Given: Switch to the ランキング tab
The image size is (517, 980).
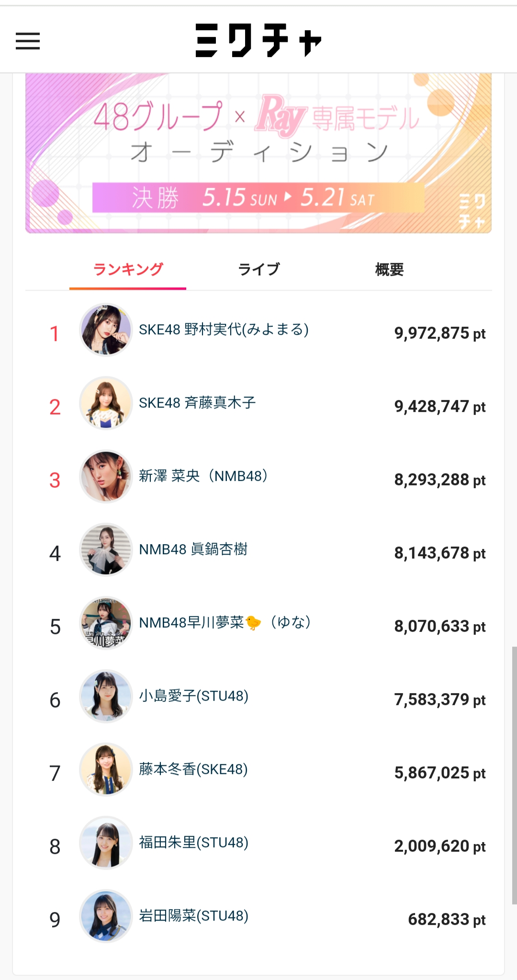Looking at the screenshot, I should click(128, 270).
